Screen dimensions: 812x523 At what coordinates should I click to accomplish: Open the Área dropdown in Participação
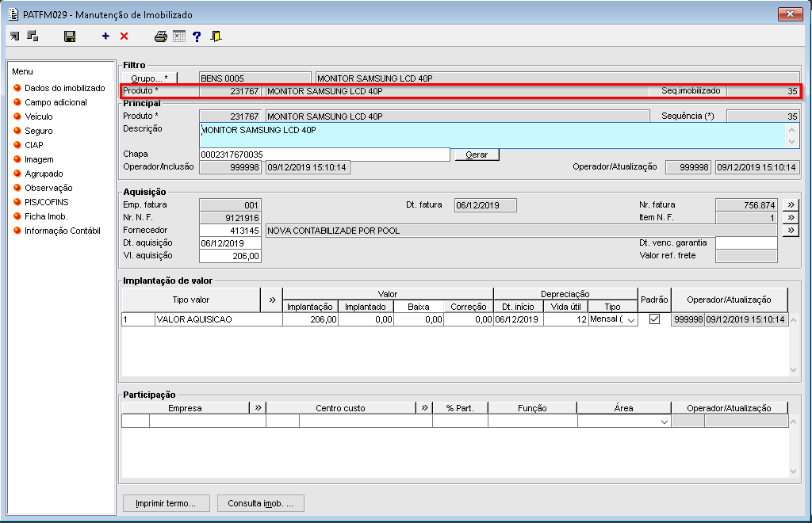[x=664, y=422]
